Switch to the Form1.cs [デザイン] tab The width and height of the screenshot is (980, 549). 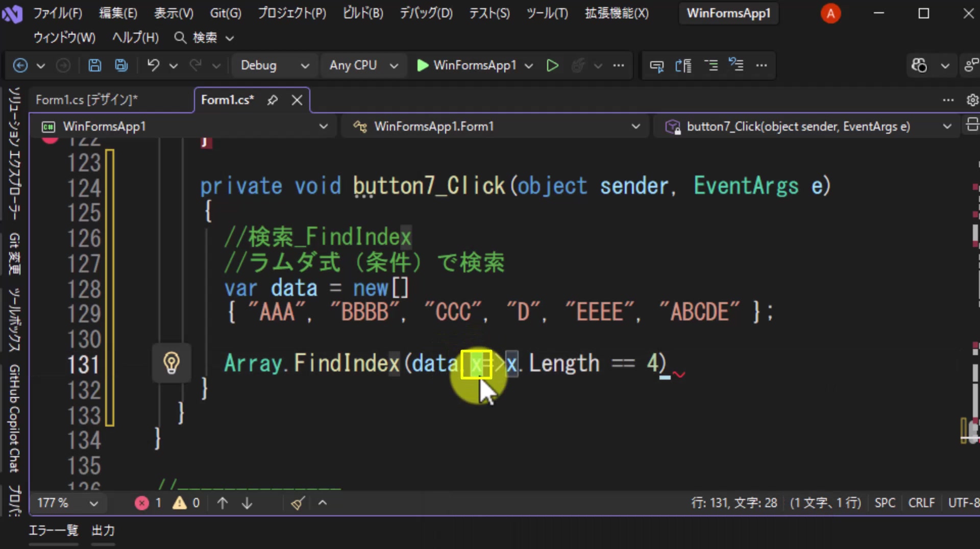point(87,100)
